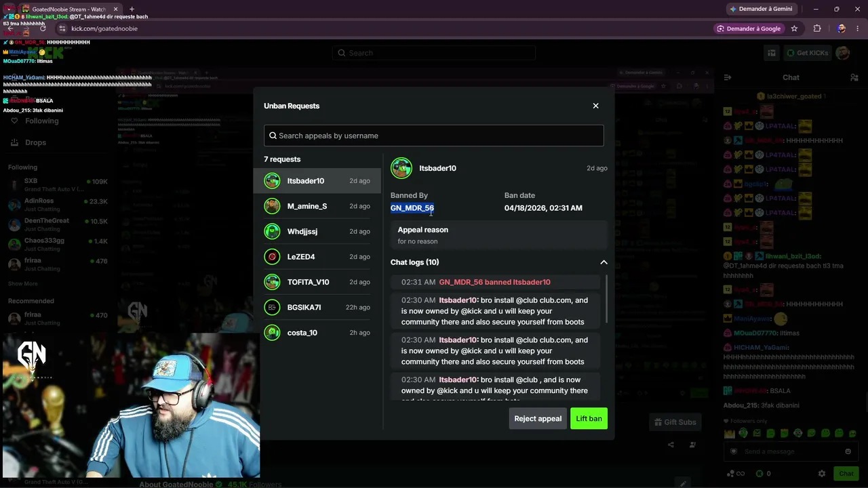Click the search icon in appeals field

(x=273, y=136)
